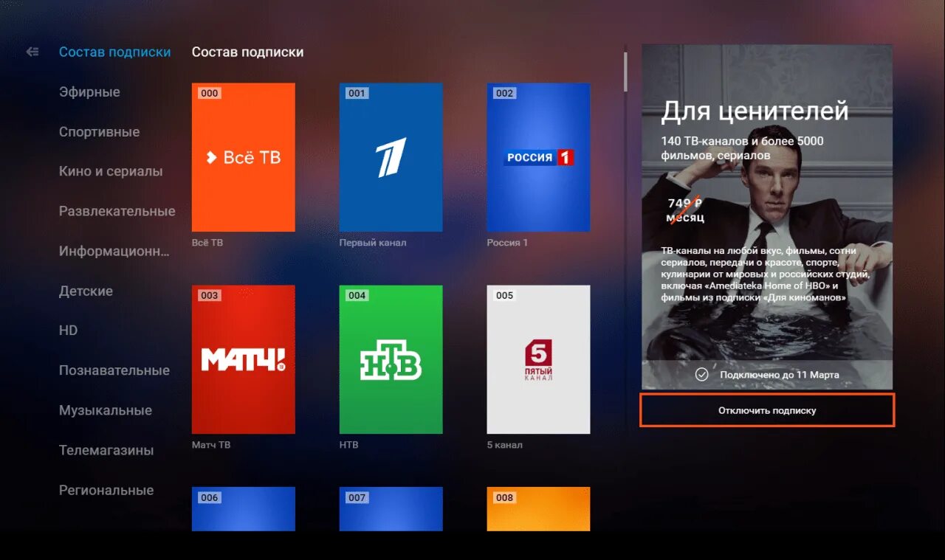
Task: Open the Спортивные category
Action: point(99,132)
